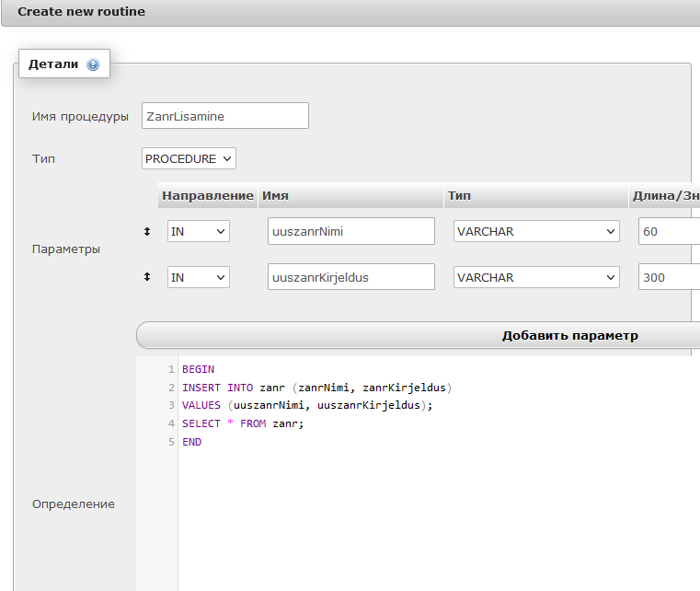
Task: Click the reorder handle for uuszanrNimi parameter
Action: [x=146, y=232]
